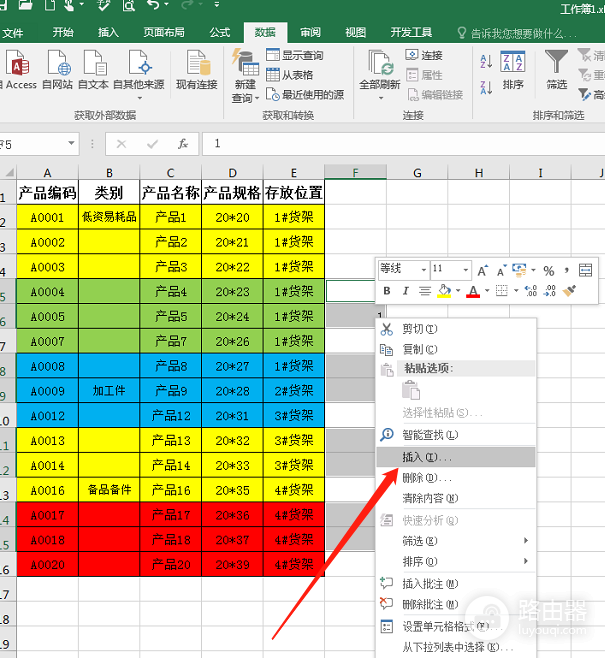Click 属性 properties in ribbon

pos(424,75)
